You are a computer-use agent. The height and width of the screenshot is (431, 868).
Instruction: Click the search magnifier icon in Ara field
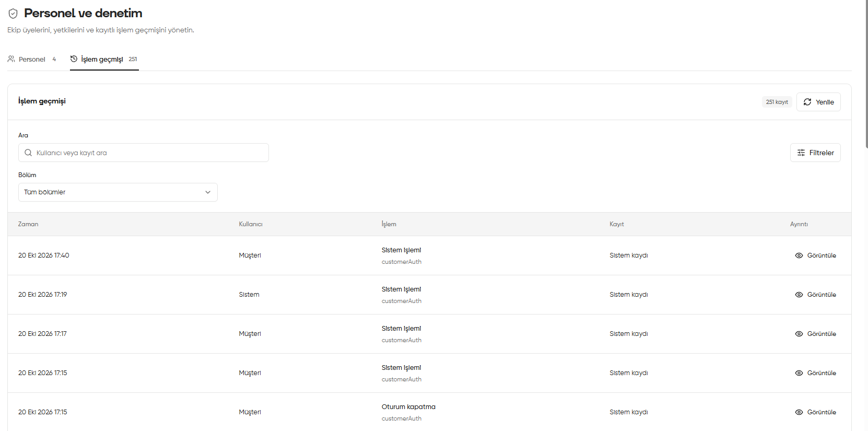pyautogui.click(x=28, y=153)
